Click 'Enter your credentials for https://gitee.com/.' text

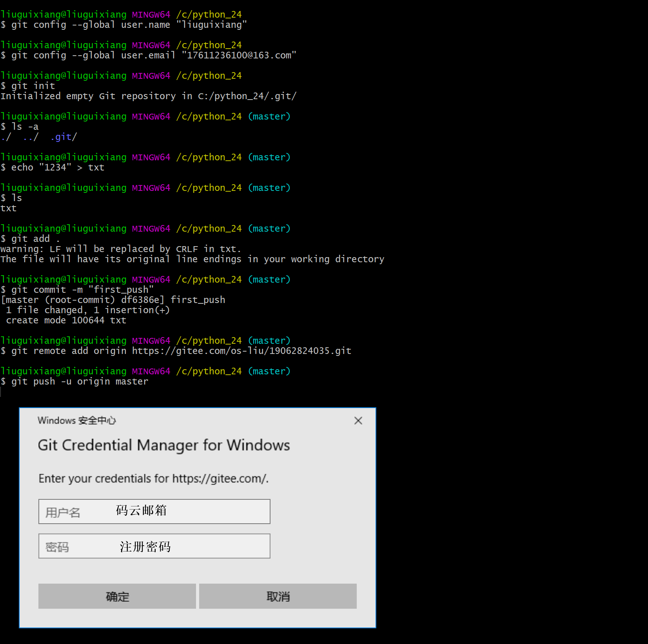154,479
